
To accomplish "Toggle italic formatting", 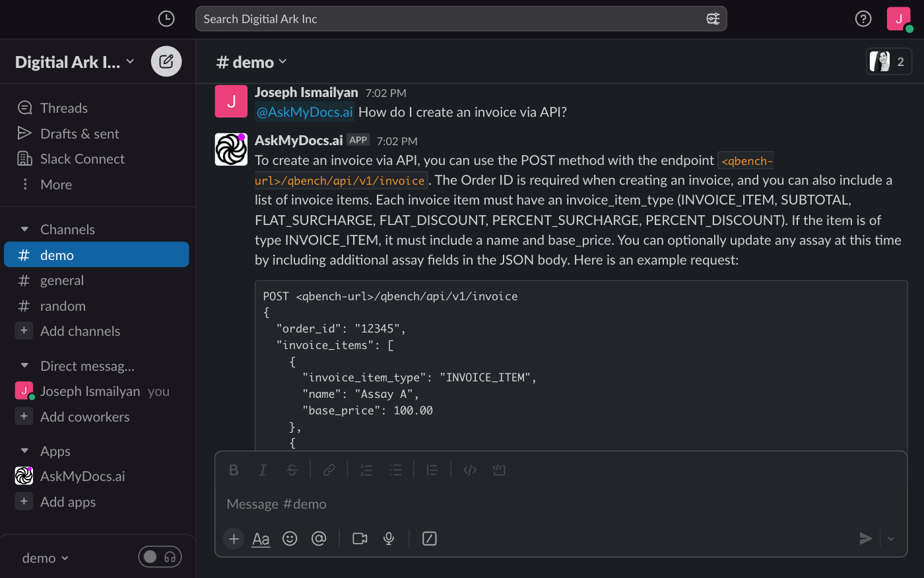I will [263, 470].
